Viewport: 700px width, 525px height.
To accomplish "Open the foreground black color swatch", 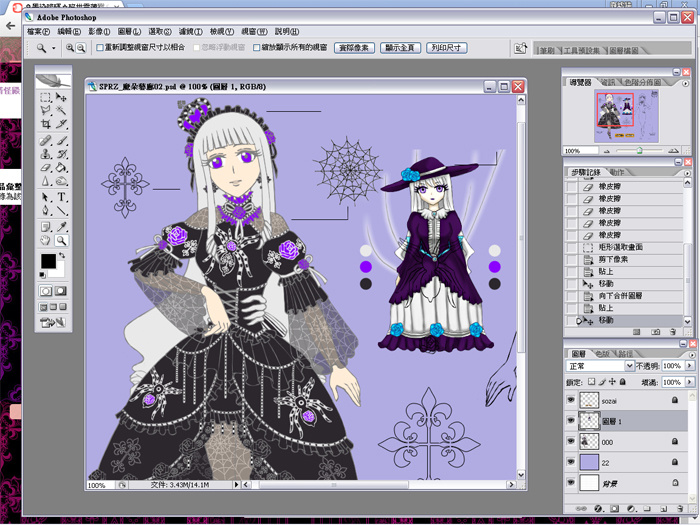I will (48, 261).
